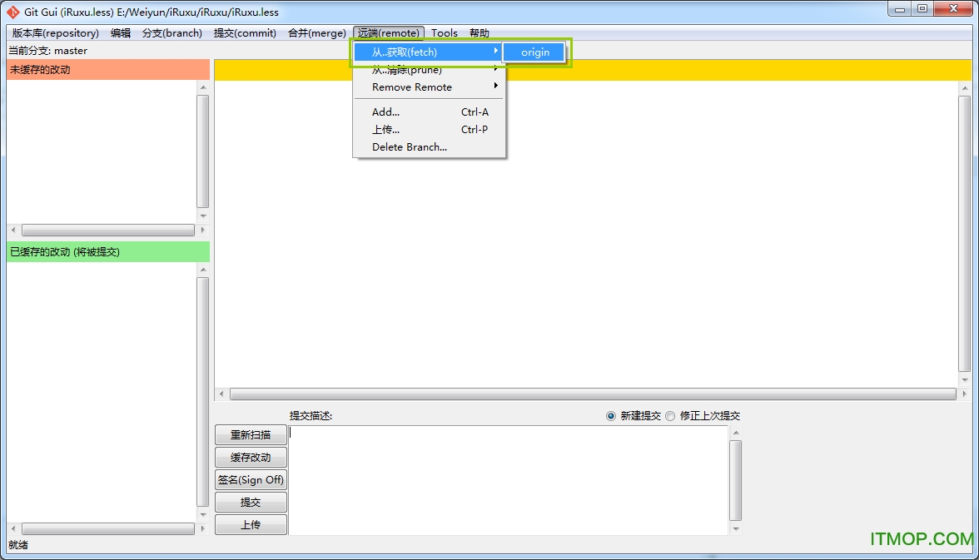Open the Tools menu

(x=445, y=32)
